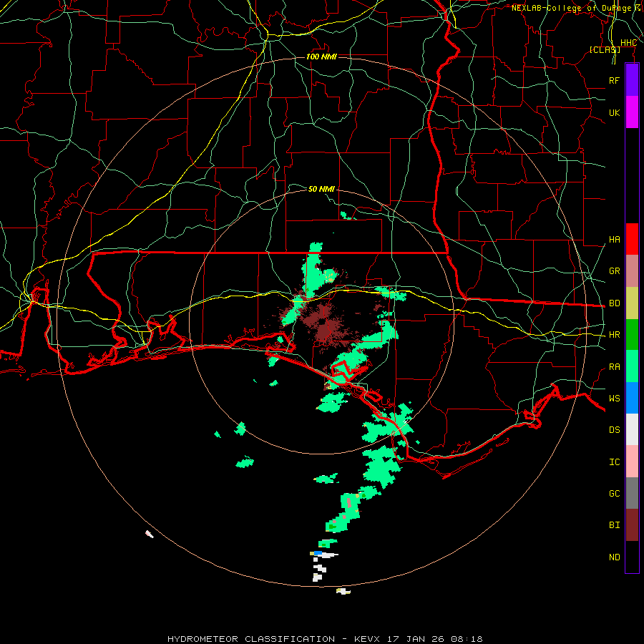Click the [CLAS] label
Viewport: 644px width, 644px height.
(605, 49)
